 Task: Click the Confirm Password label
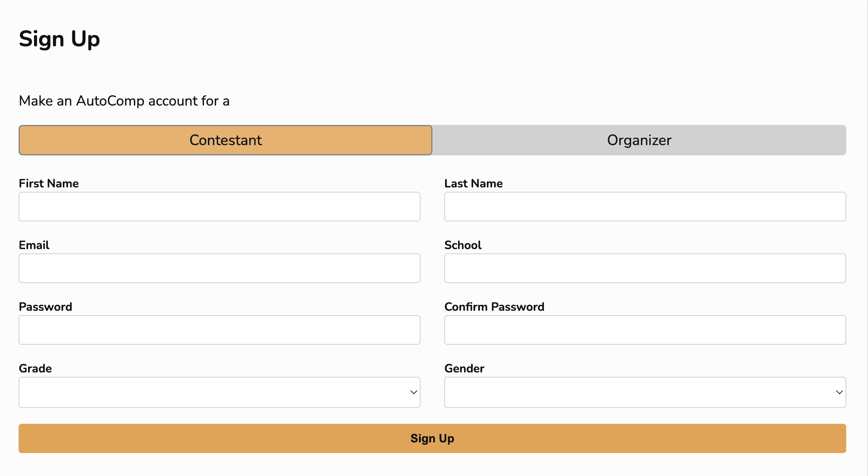tap(494, 307)
